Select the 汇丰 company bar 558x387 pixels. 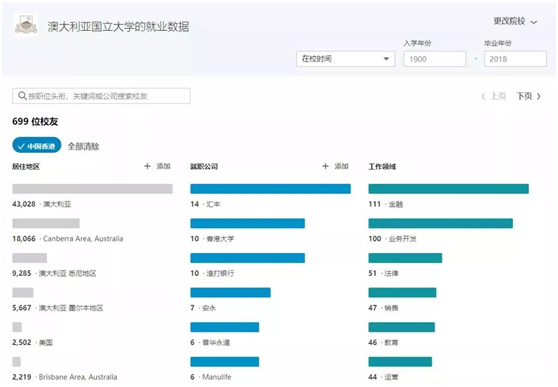pos(270,189)
